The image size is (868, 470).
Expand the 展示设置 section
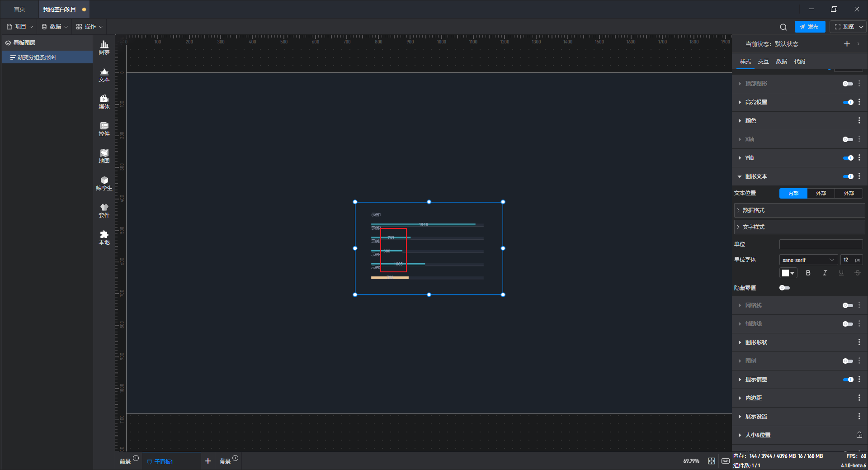(740, 417)
